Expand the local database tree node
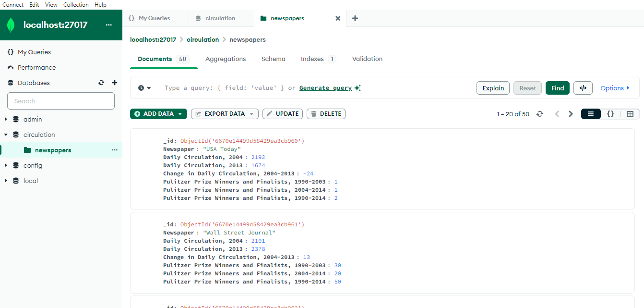Viewport: 644px width, 308px height. point(6,181)
